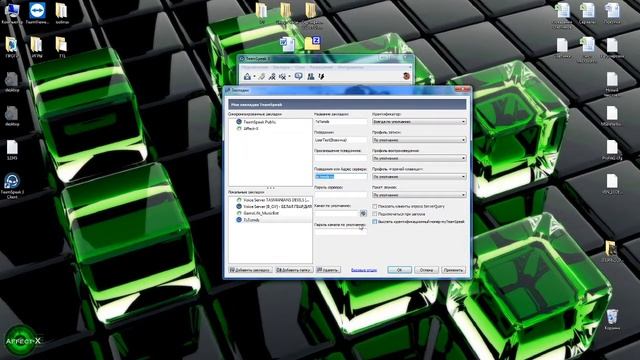This screenshot has width=640, height=360.
Task: Open the TTL folder on the desktop
Action: click(x=62, y=47)
